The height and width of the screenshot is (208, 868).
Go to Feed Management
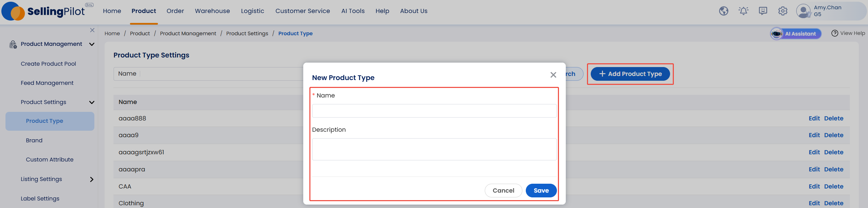point(47,83)
